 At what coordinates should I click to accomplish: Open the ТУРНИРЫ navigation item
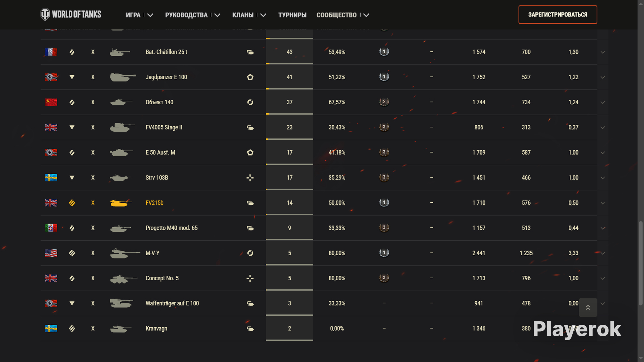pyautogui.click(x=292, y=15)
